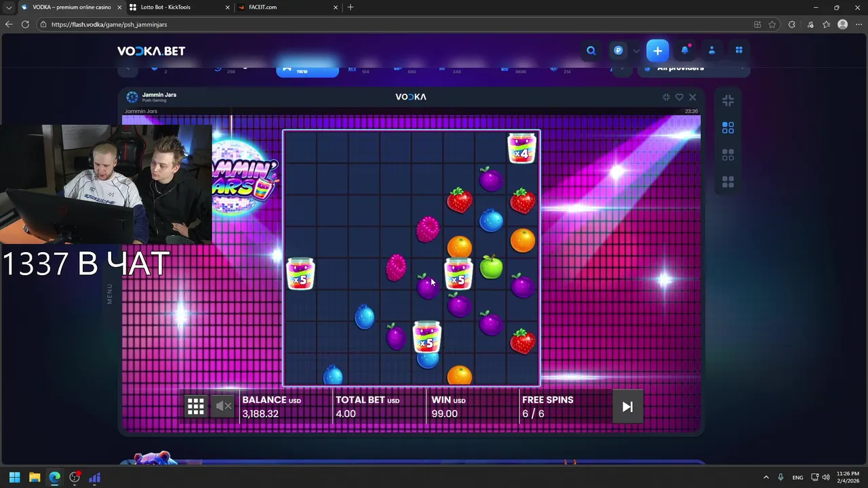Expand the currency wallet dropdown arrow
Viewport: 868px width, 488px height.
pyautogui.click(x=636, y=51)
